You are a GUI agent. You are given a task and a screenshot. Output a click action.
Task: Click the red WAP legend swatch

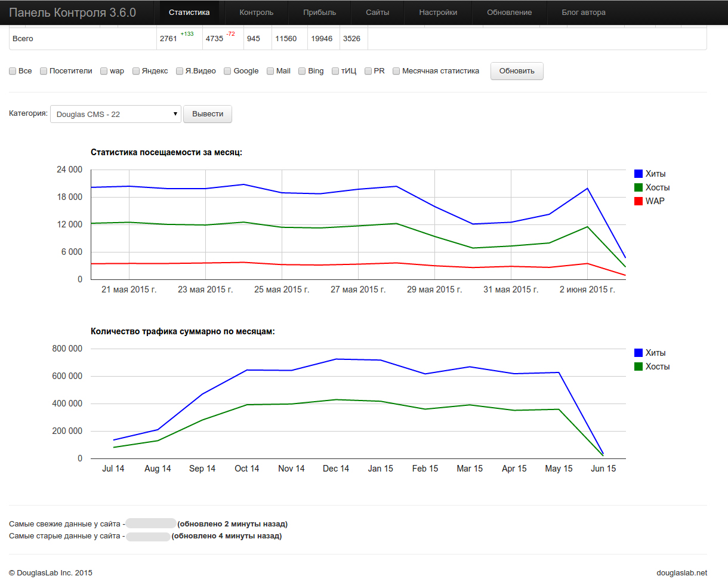pyautogui.click(x=638, y=201)
